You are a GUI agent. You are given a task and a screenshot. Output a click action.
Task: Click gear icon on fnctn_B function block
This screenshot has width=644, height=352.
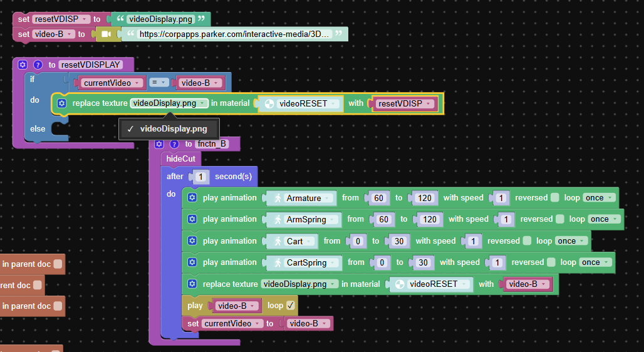click(159, 144)
